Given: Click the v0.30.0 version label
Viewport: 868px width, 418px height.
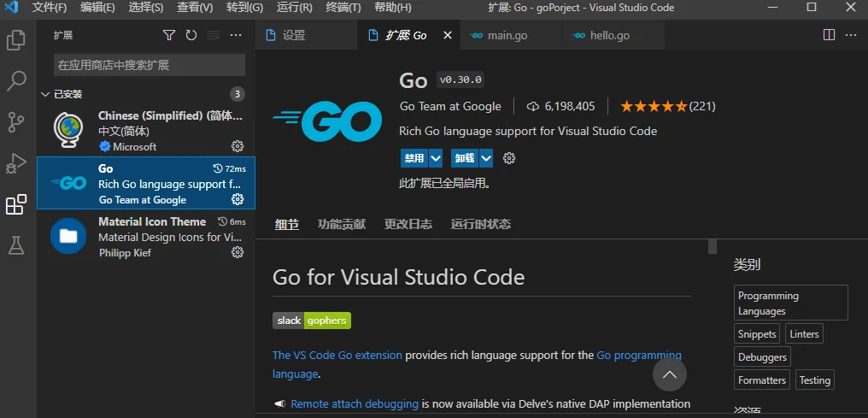Looking at the screenshot, I should (x=460, y=79).
